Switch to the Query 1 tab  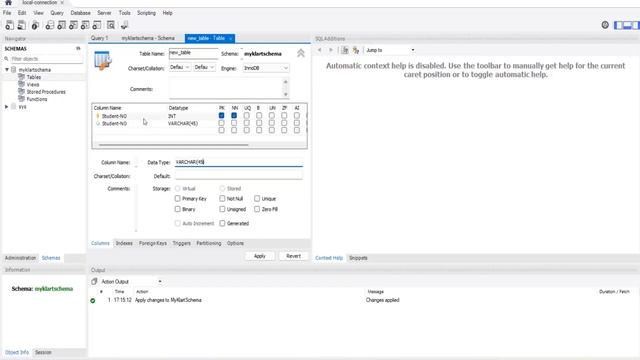pyautogui.click(x=100, y=38)
